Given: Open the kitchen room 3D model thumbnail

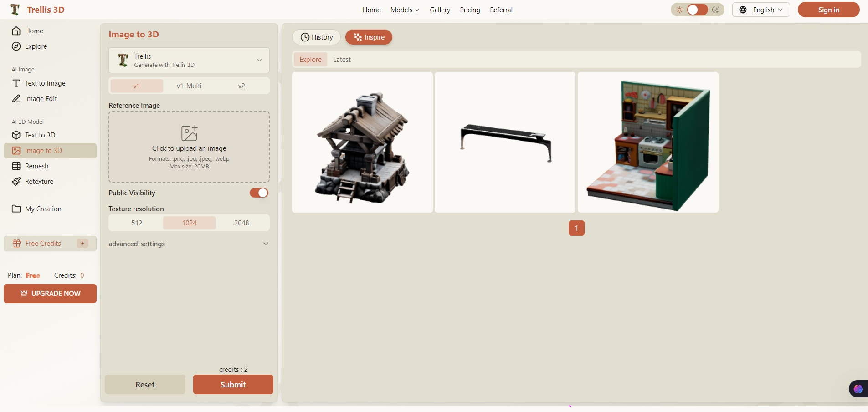Looking at the screenshot, I should [x=648, y=142].
